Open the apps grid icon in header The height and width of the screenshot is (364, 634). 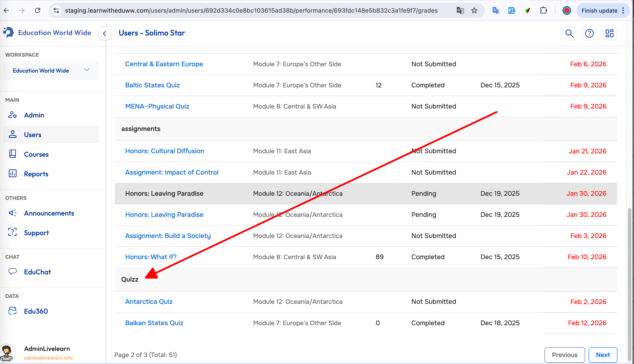(609, 33)
